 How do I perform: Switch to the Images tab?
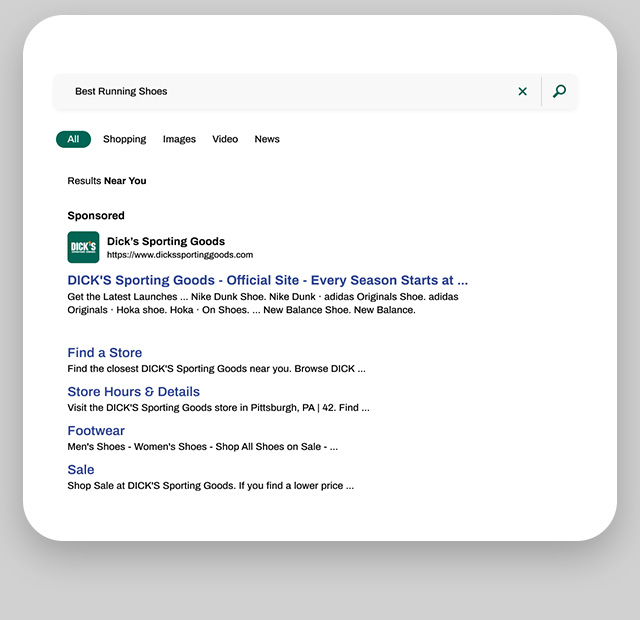pos(179,139)
